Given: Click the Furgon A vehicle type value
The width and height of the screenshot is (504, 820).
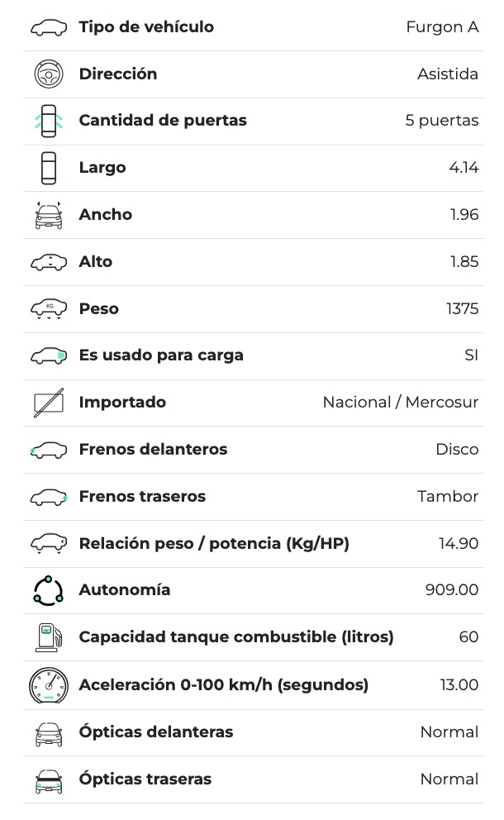Looking at the screenshot, I should [442, 27].
